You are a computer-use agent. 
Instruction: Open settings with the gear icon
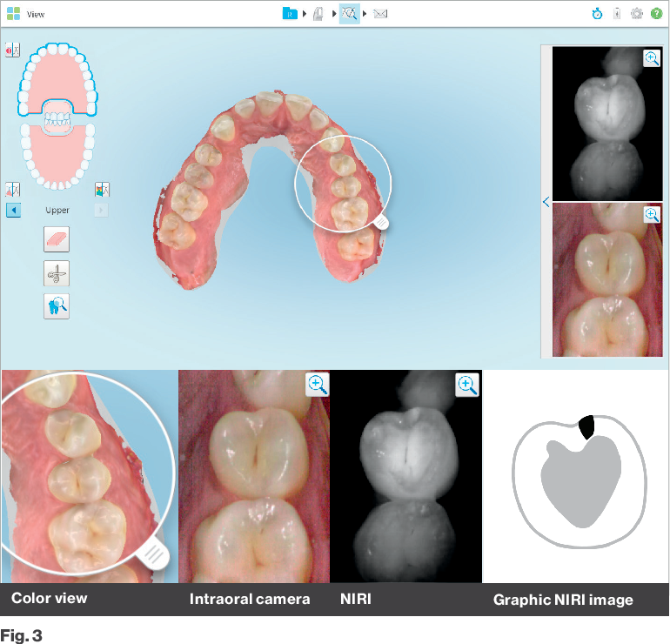click(x=637, y=14)
